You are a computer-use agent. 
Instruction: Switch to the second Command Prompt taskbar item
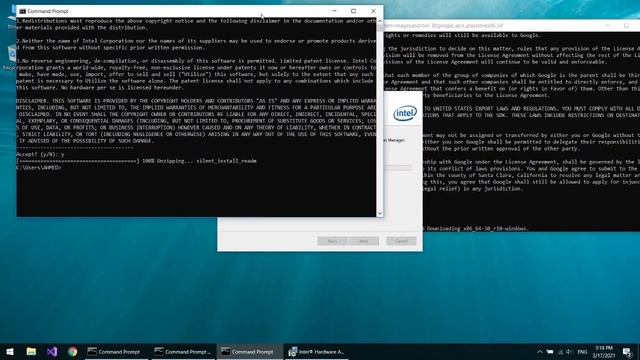coord(183,351)
